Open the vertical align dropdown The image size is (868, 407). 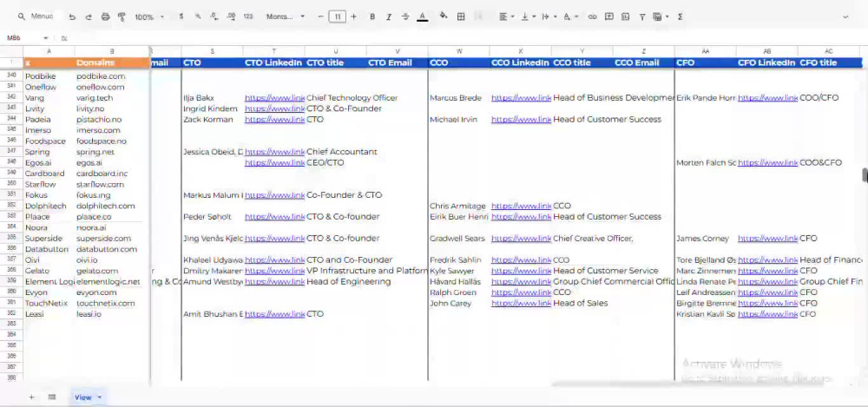(x=529, y=16)
